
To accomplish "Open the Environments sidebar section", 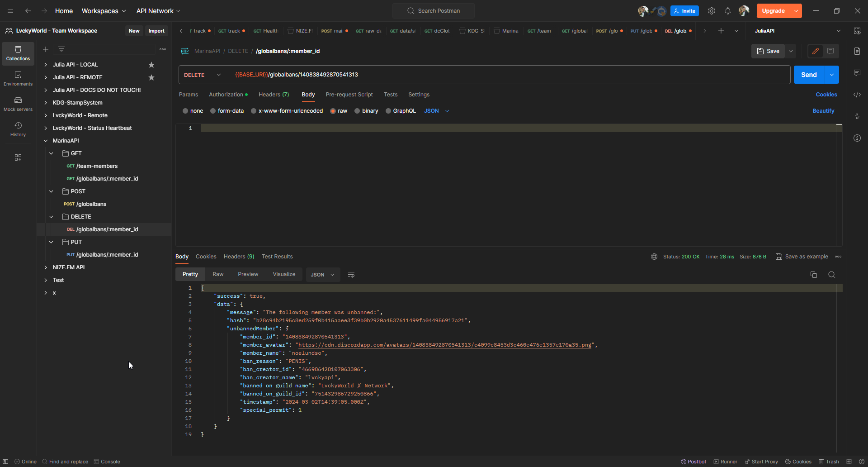I will (x=18, y=78).
